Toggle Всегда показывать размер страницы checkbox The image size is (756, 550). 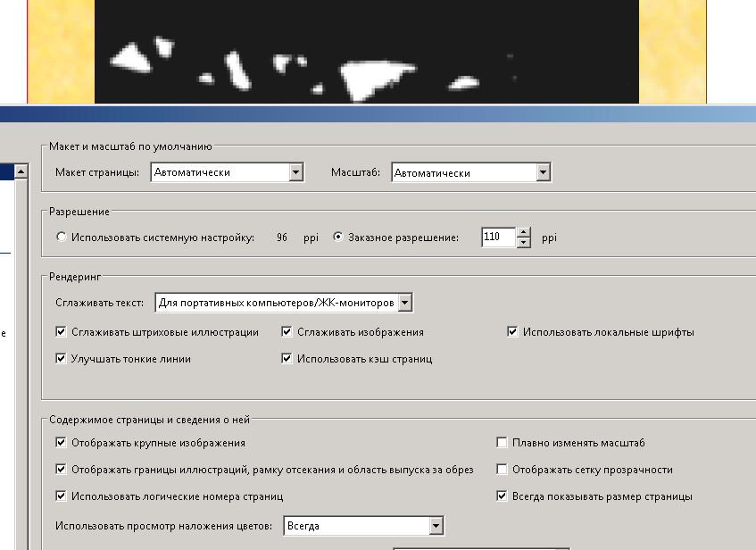pyautogui.click(x=502, y=496)
